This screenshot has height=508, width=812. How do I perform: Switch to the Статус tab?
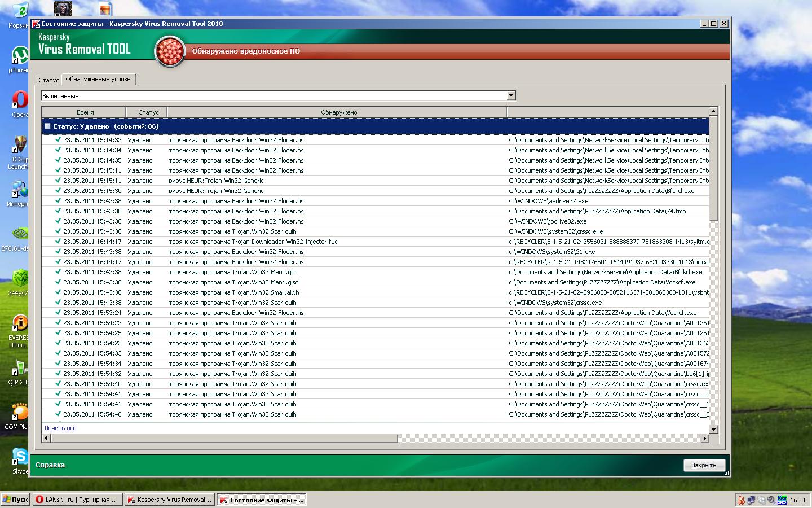48,80
